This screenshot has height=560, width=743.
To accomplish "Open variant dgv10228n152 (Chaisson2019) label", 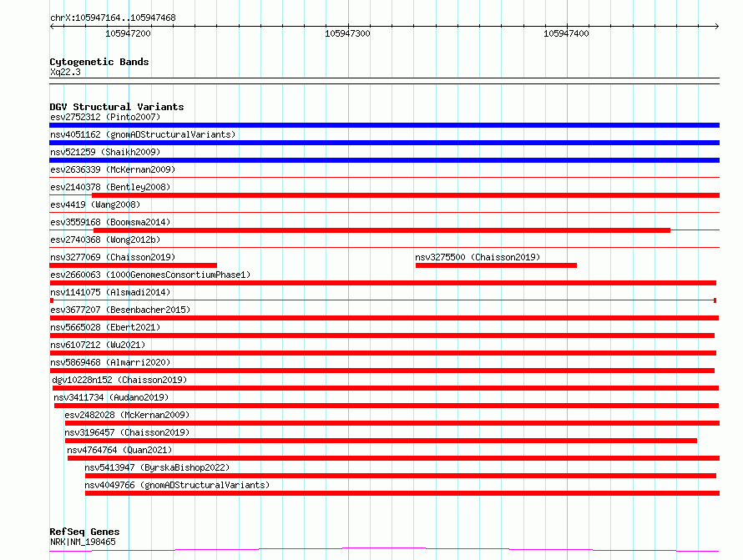I will click(119, 380).
